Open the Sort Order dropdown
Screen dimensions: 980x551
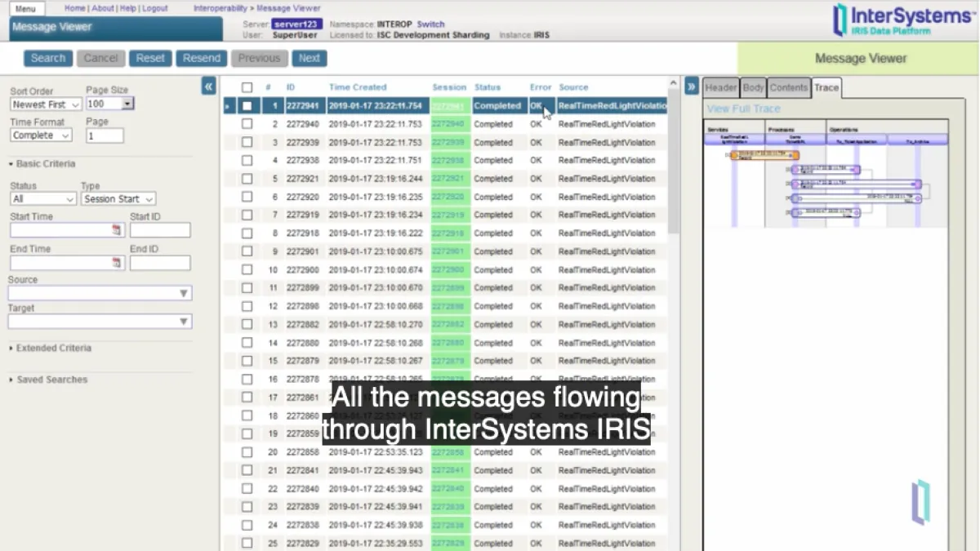[x=46, y=104]
